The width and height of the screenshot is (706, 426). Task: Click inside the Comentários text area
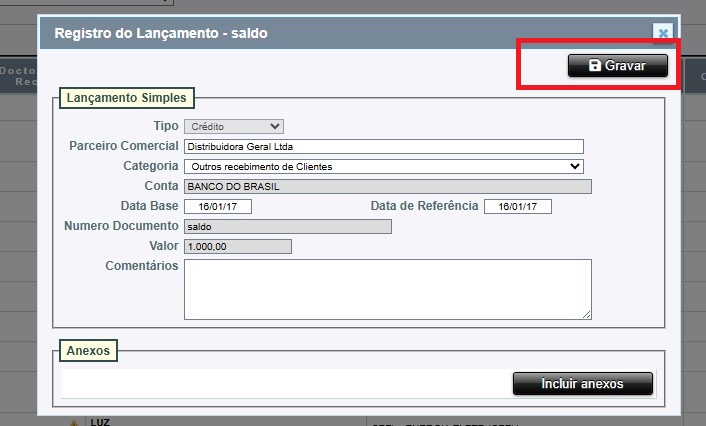[388, 289]
